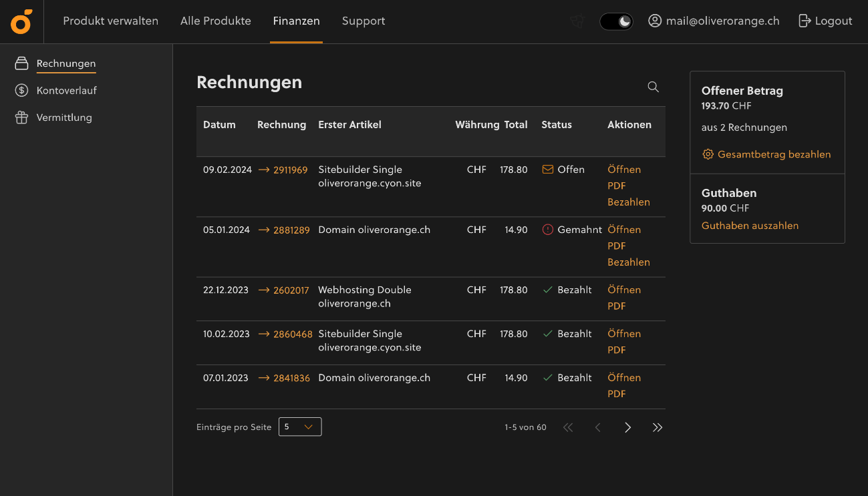Open the Support menu
Image resolution: width=868 pixels, height=496 pixels.
pos(364,21)
